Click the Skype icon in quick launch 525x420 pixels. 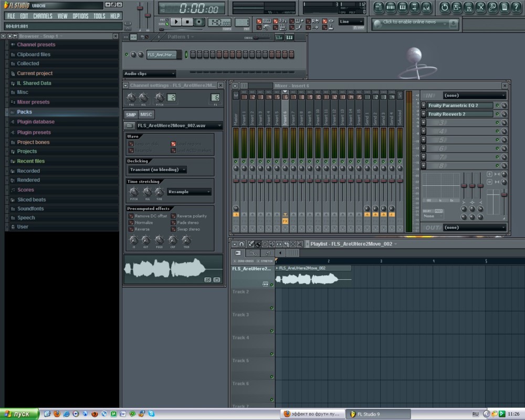(151, 414)
